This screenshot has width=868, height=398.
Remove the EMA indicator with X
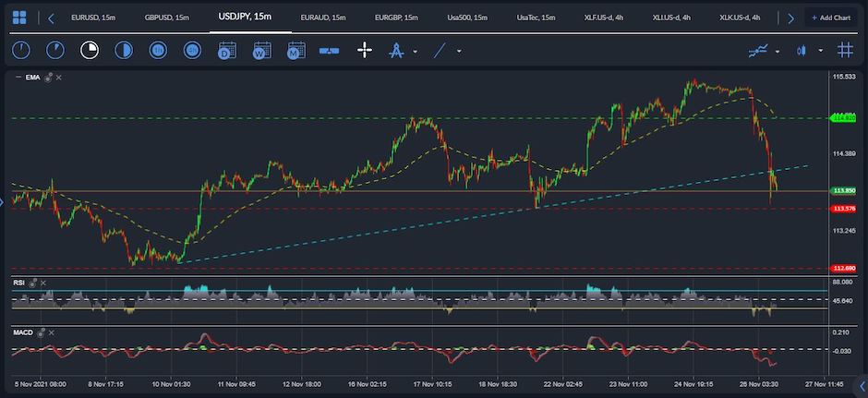59,78
